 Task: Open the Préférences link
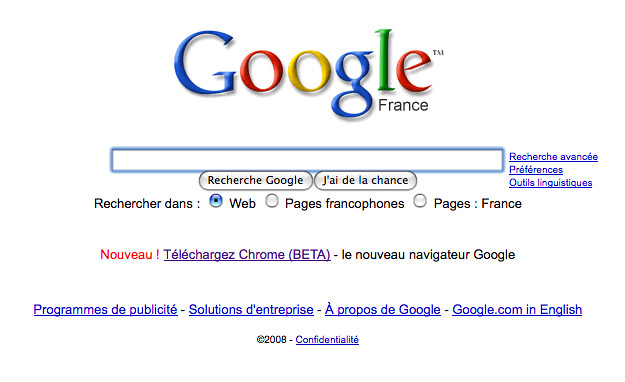(536, 170)
